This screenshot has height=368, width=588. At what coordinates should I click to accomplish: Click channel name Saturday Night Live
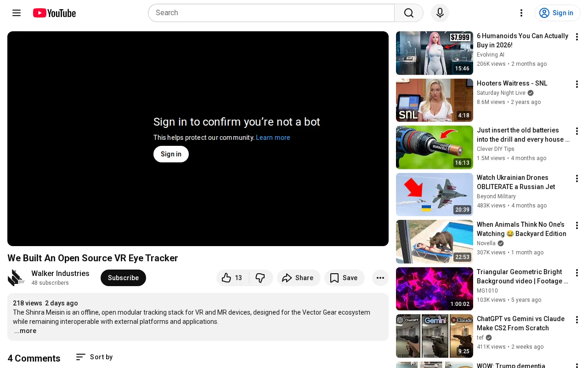[x=501, y=93]
